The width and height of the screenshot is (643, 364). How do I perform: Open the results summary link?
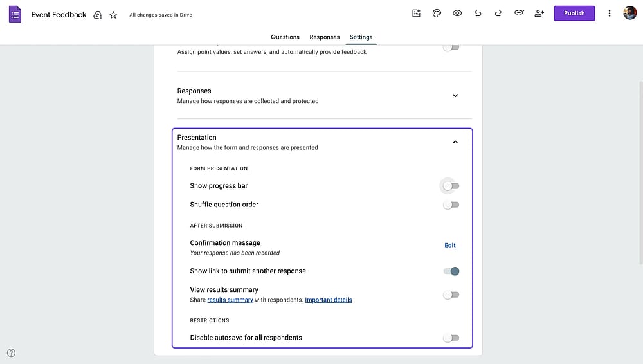(x=230, y=300)
